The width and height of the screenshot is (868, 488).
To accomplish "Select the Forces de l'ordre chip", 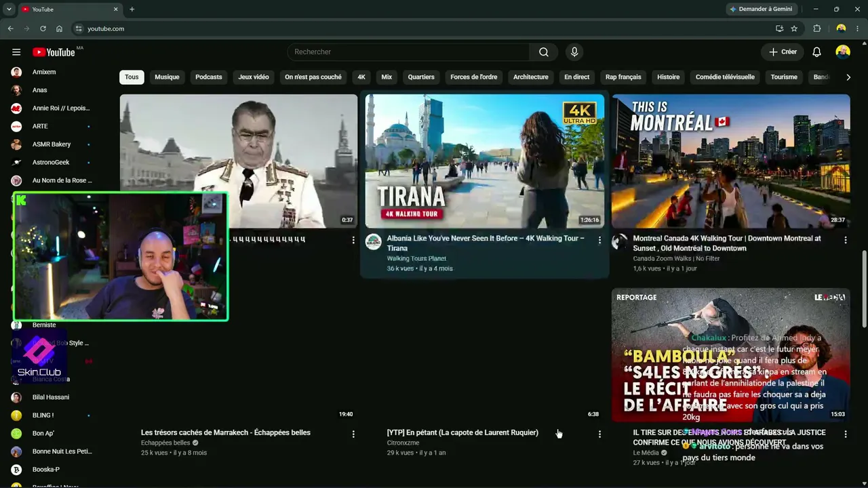I will (474, 77).
